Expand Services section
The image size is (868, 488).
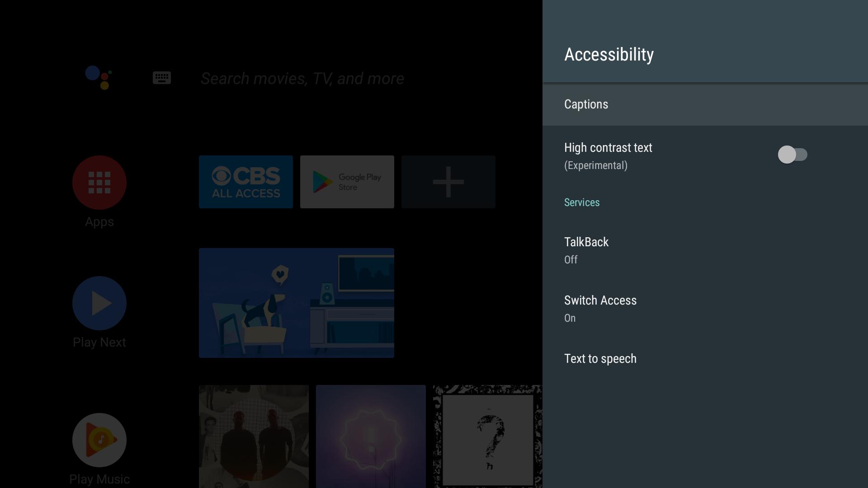582,202
